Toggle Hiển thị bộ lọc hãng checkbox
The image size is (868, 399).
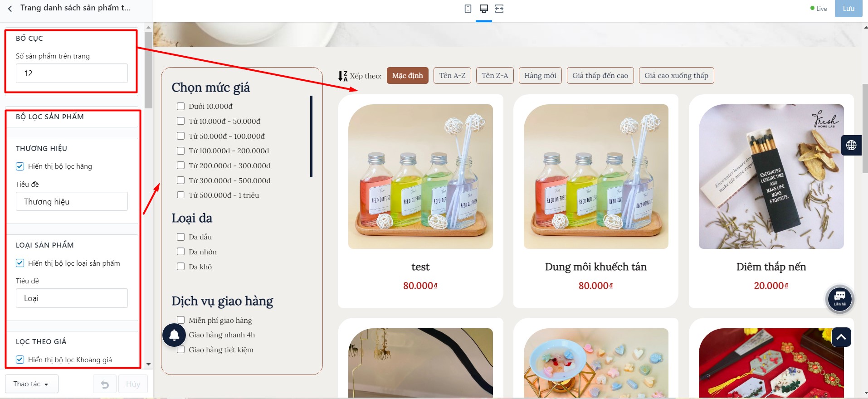[x=20, y=166]
